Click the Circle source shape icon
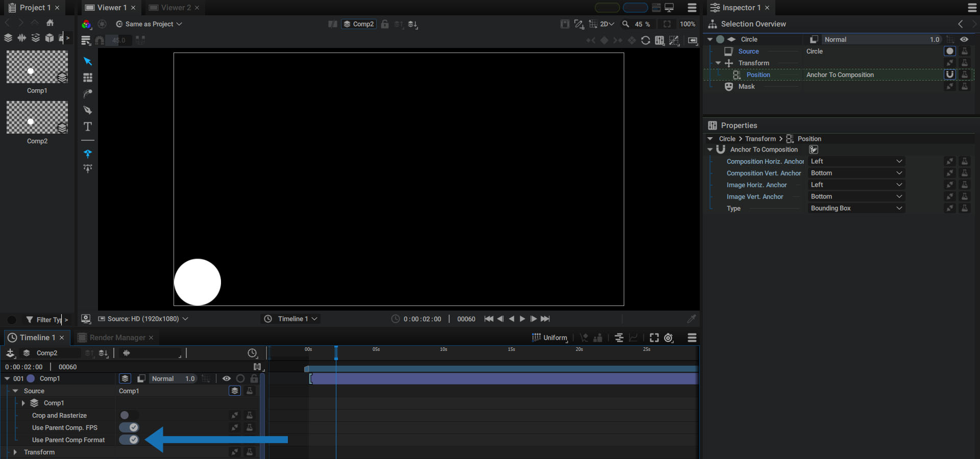The width and height of the screenshot is (980, 459). coord(950,51)
